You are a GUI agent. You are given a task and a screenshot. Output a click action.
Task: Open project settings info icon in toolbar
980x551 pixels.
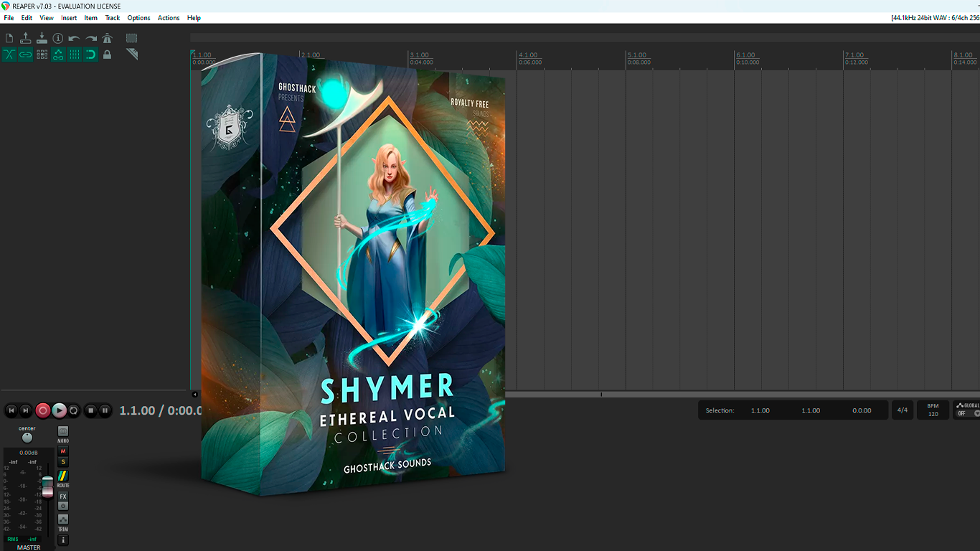(58, 38)
